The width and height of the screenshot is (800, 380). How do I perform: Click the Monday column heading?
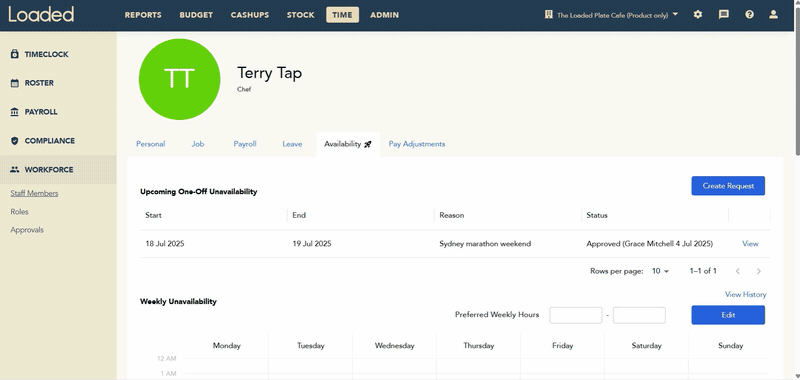point(227,345)
